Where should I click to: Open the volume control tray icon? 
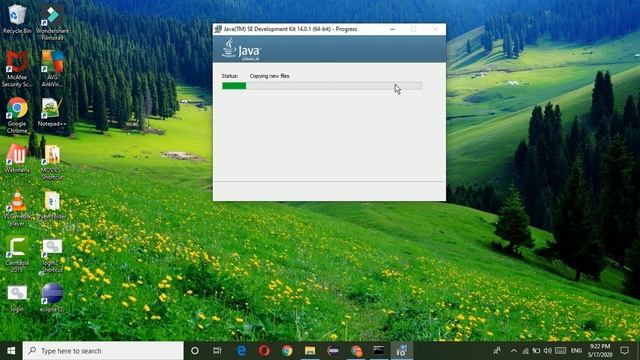click(548, 351)
